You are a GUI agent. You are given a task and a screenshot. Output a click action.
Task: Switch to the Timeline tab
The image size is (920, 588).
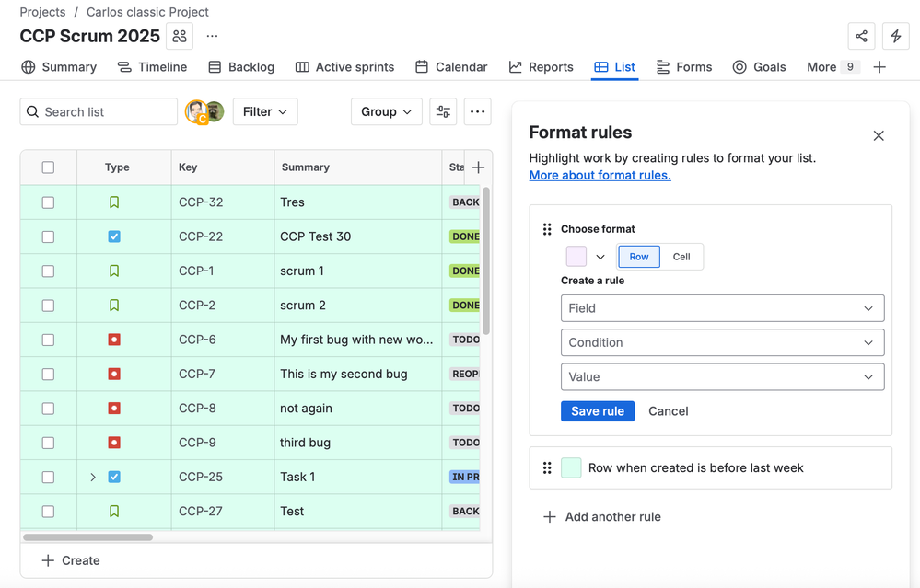coord(152,67)
